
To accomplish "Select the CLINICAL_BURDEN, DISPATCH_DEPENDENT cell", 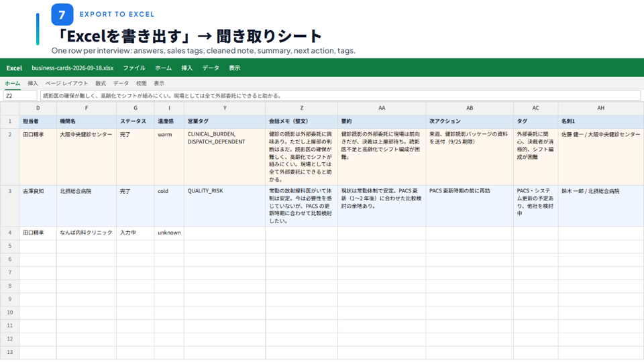I will [225, 157].
